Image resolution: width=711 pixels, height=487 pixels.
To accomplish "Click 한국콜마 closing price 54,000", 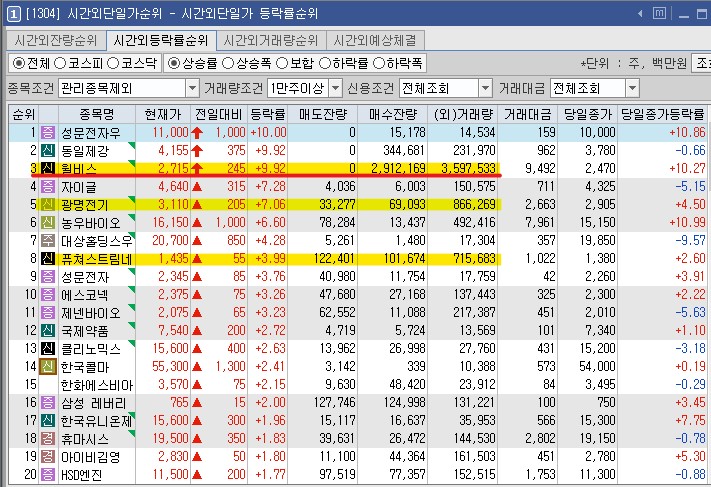I will 597,366.
